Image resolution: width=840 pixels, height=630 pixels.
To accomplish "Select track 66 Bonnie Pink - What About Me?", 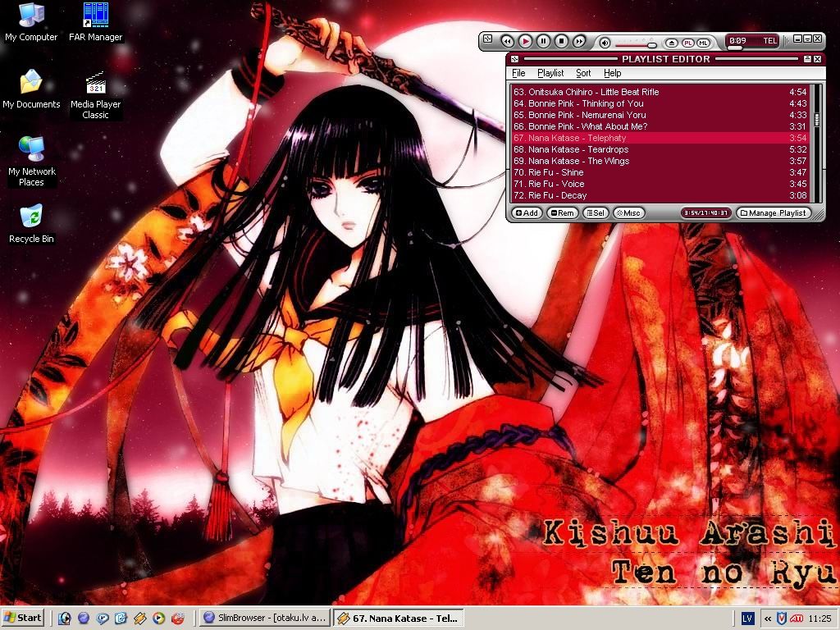I will click(x=660, y=126).
